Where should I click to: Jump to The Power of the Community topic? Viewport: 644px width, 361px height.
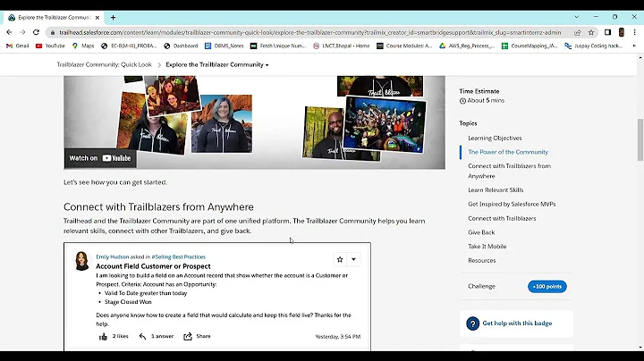(508, 152)
